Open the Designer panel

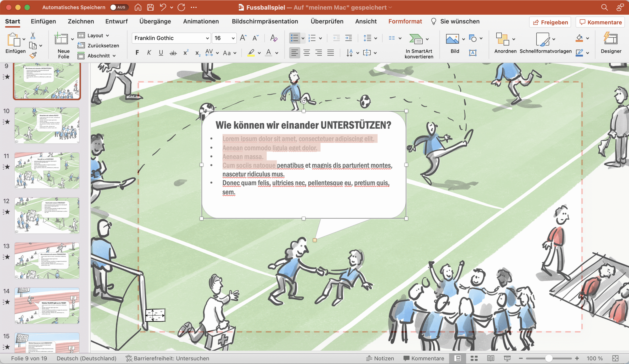(611, 43)
